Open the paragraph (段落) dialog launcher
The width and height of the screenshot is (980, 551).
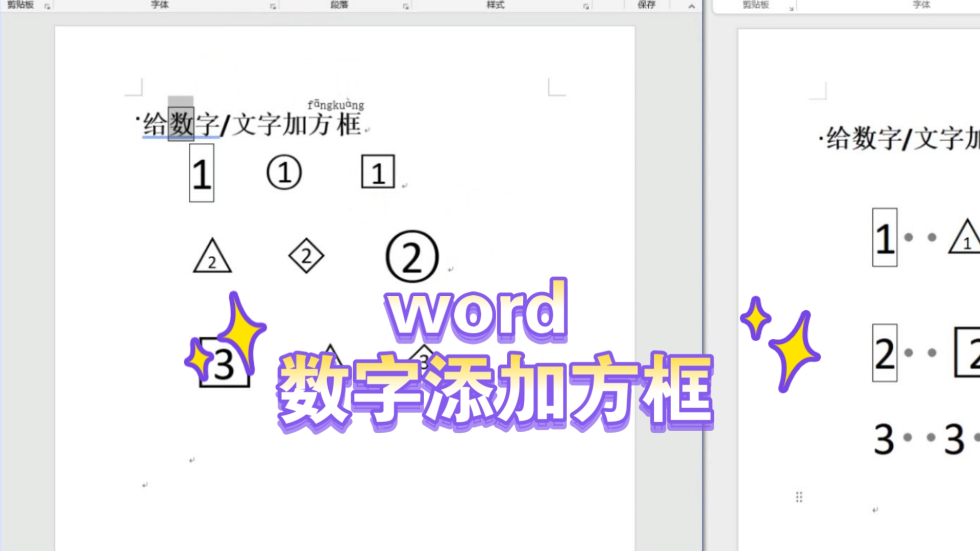[406, 7]
